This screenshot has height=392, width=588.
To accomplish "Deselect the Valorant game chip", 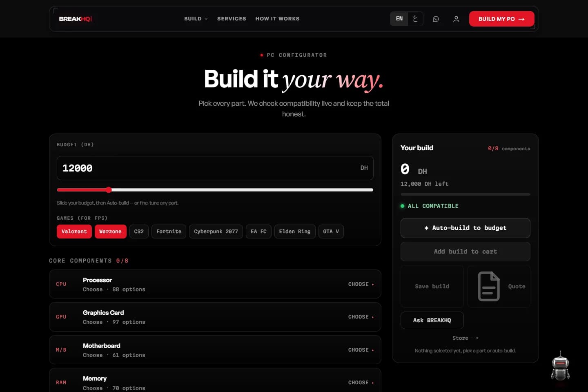I will pyautogui.click(x=74, y=232).
